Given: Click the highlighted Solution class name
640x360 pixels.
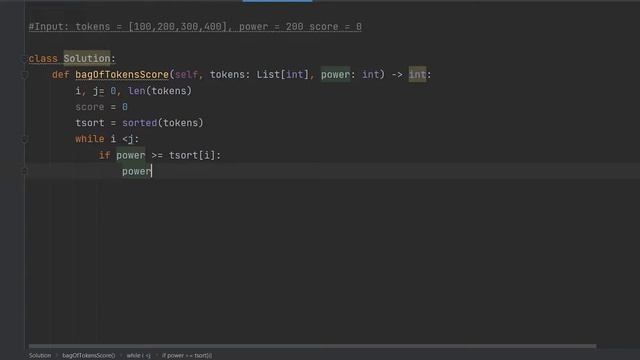Looking at the screenshot, I should (x=87, y=58).
